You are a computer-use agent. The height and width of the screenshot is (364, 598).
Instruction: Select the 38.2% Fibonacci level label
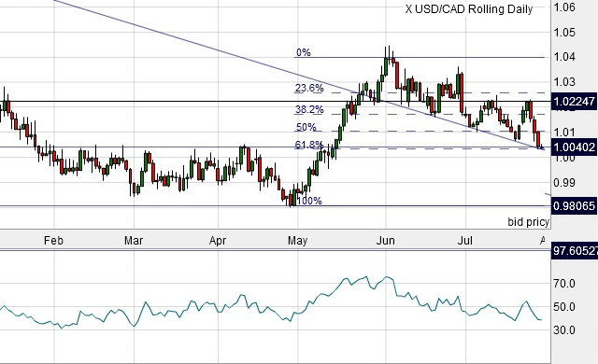309,109
